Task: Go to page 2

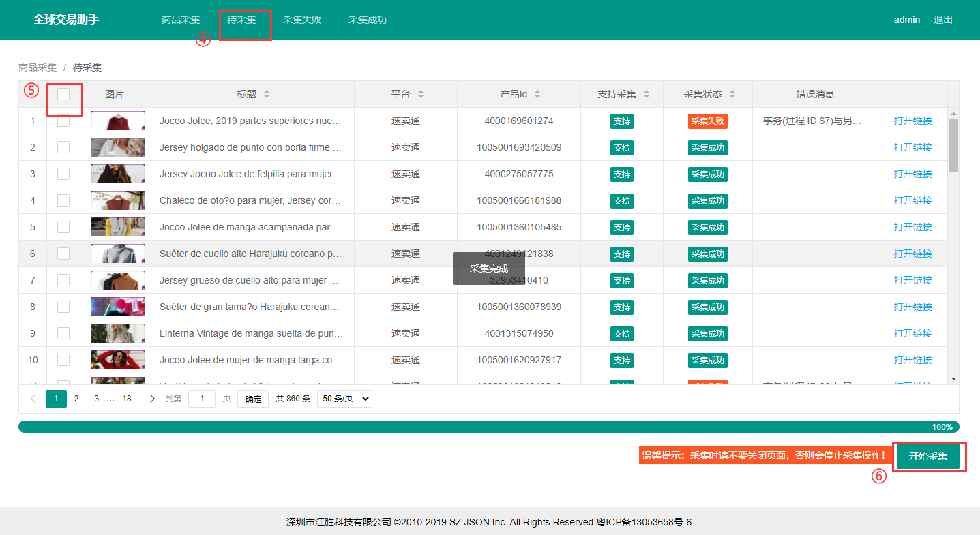Action: (x=76, y=399)
